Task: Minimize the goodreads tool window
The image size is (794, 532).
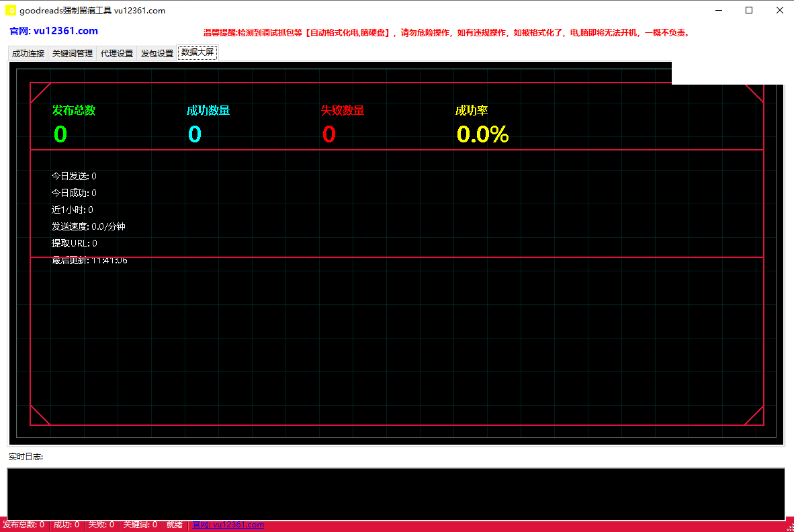Action: 718,11
